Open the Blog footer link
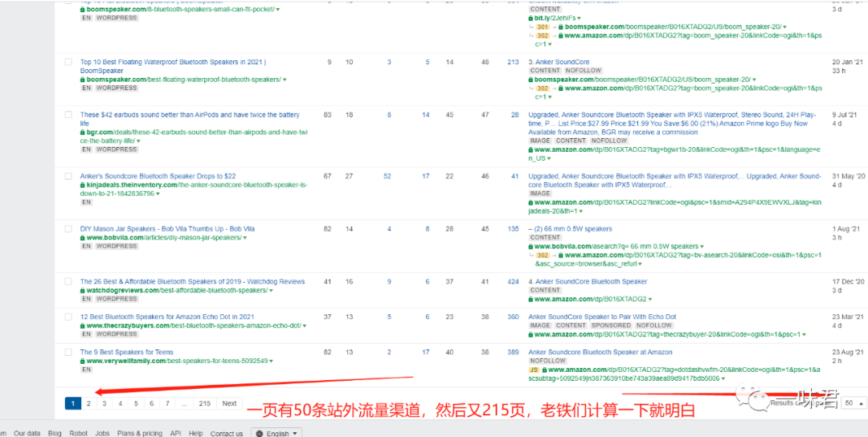 pos(55,434)
